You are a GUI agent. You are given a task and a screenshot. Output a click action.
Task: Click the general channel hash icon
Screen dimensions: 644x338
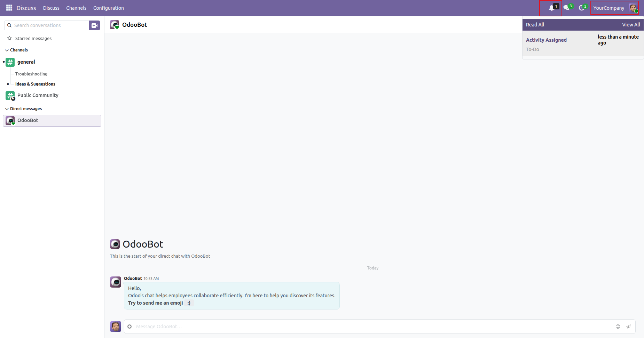coord(10,62)
